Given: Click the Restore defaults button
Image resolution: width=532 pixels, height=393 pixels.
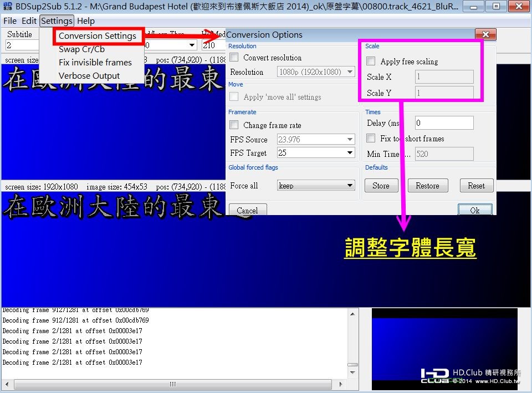Looking at the screenshot, I should [x=427, y=186].
